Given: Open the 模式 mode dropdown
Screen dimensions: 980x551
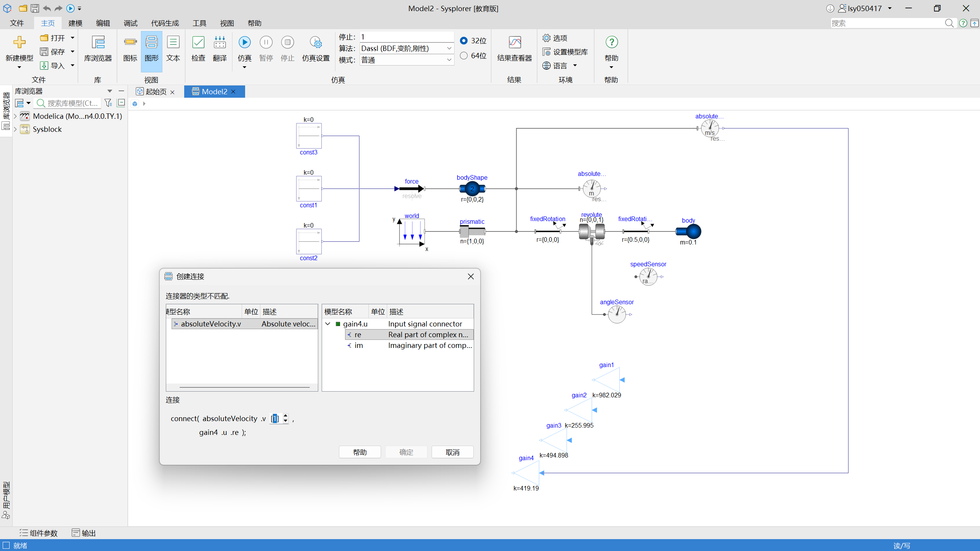Looking at the screenshot, I should [449, 60].
